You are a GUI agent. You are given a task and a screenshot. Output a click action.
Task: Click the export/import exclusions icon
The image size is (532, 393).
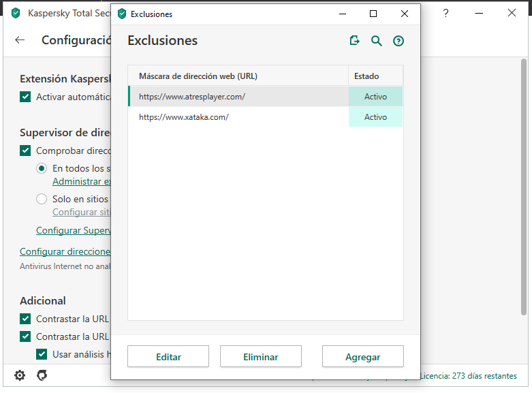[354, 41]
